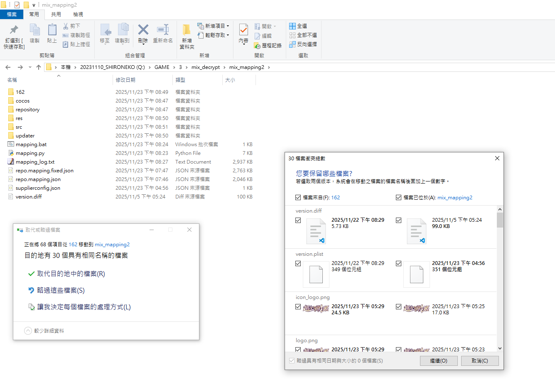The width and height of the screenshot is (555, 392).
Task: Collapse details with 較少詳細資料 expander
Action: click(x=28, y=331)
